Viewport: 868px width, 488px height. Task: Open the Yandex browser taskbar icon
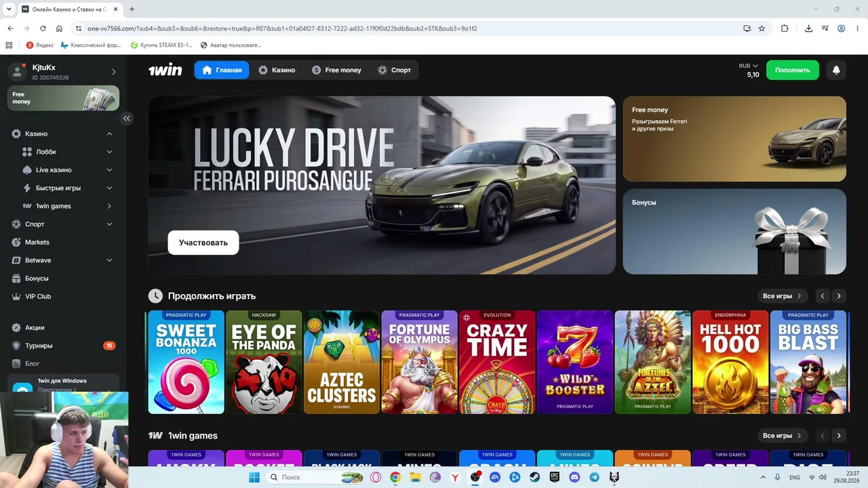pos(455,477)
